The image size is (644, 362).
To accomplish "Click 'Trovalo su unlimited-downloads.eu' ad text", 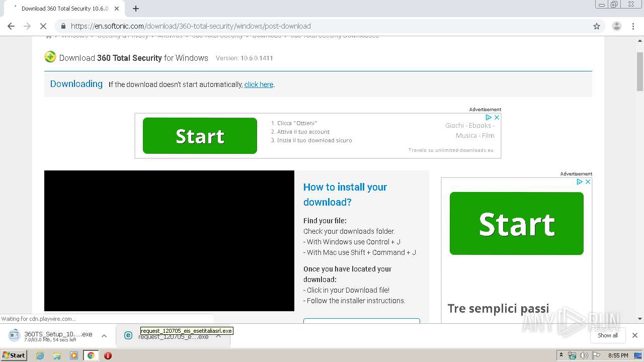I will click(451, 150).
